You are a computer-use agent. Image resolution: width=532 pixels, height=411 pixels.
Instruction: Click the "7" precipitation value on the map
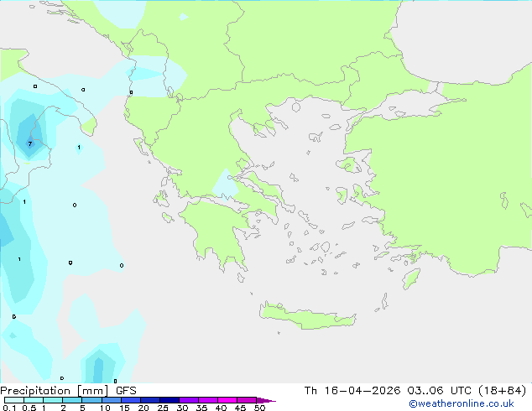pos(30,143)
